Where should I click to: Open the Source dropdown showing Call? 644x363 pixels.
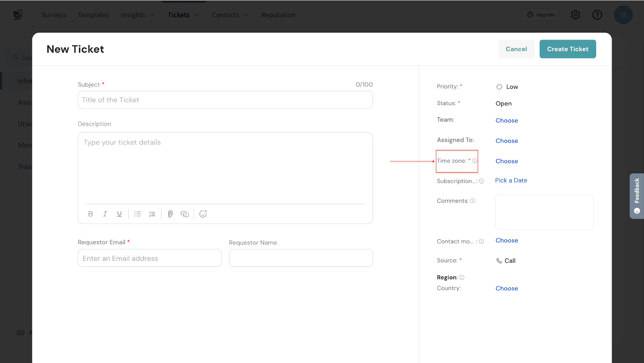coord(506,261)
